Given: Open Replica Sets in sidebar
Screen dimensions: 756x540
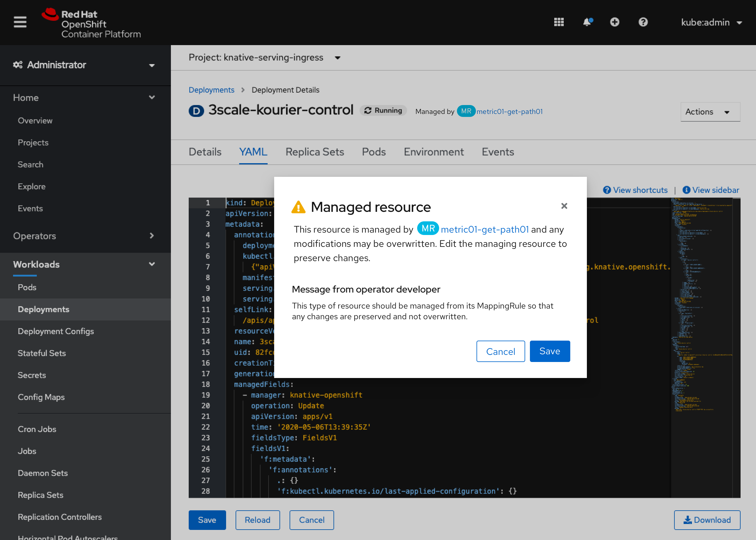Looking at the screenshot, I should pos(40,495).
